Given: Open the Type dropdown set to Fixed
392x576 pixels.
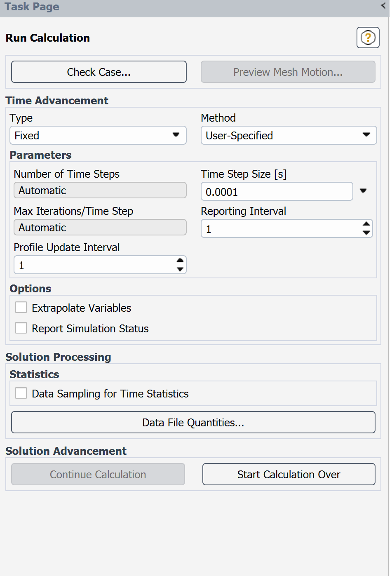Looking at the screenshot, I should (x=98, y=136).
